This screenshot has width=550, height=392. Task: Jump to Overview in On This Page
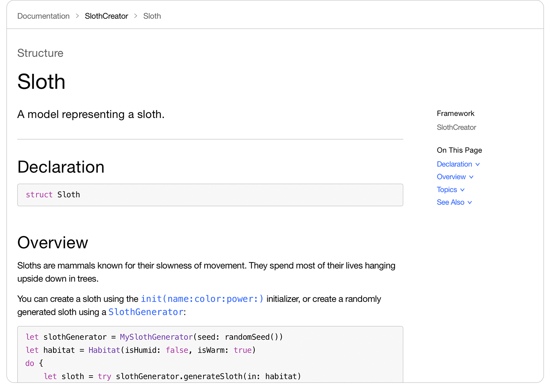(451, 177)
